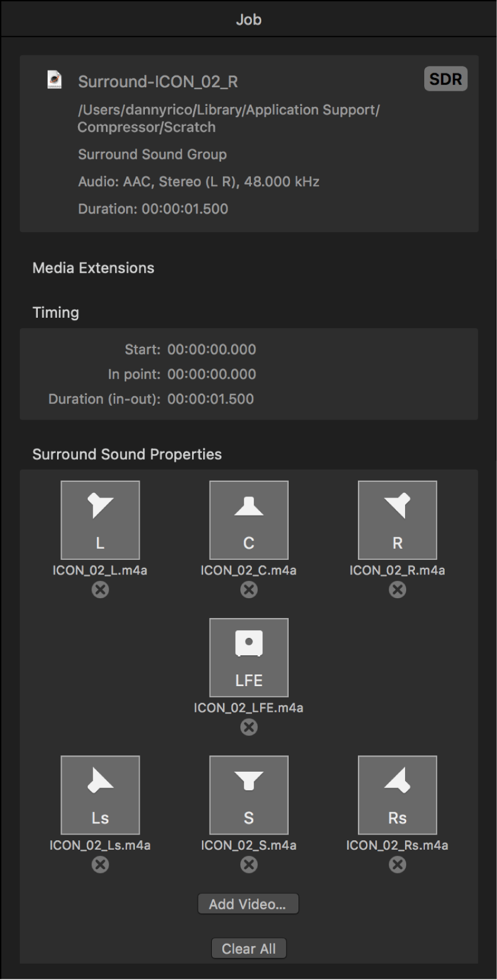The width and height of the screenshot is (497, 980).
Task: Remove the ICON_02_S.m4a audio file
Action: pyautogui.click(x=248, y=865)
